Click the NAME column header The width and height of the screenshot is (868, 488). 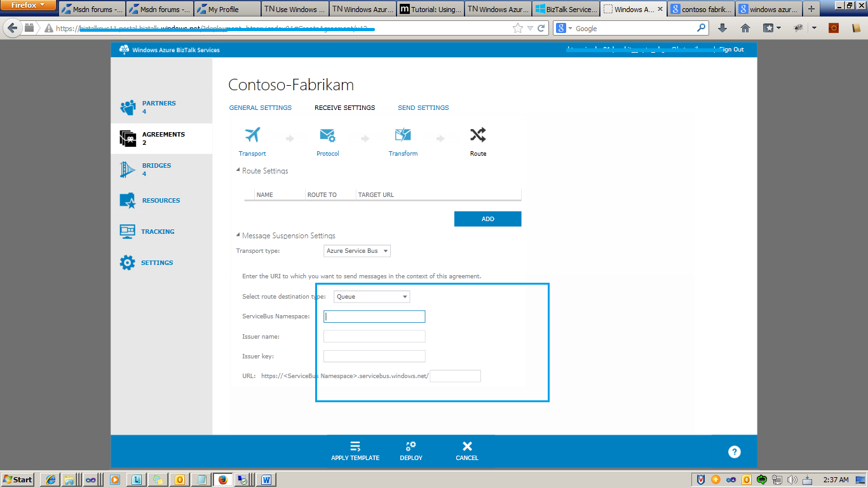265,195
